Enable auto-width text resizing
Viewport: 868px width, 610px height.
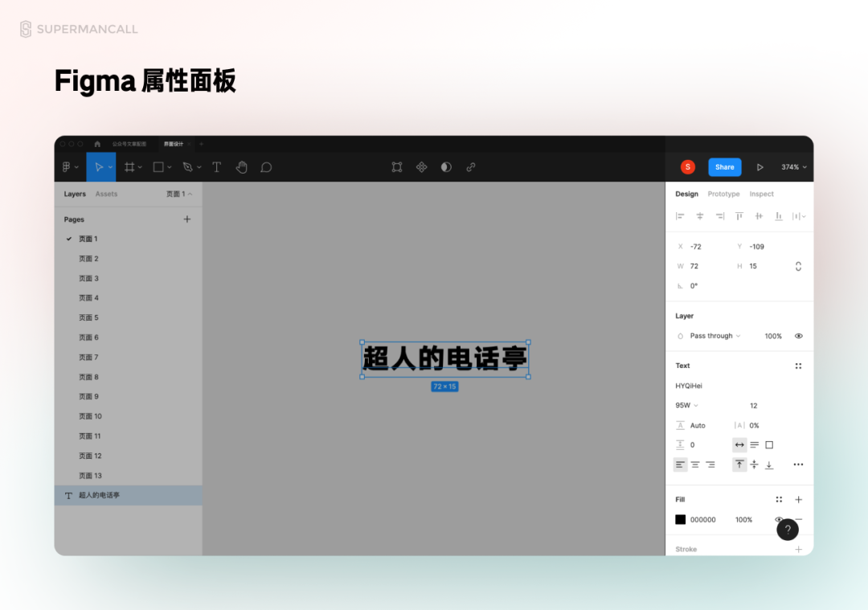coord(739,444)
